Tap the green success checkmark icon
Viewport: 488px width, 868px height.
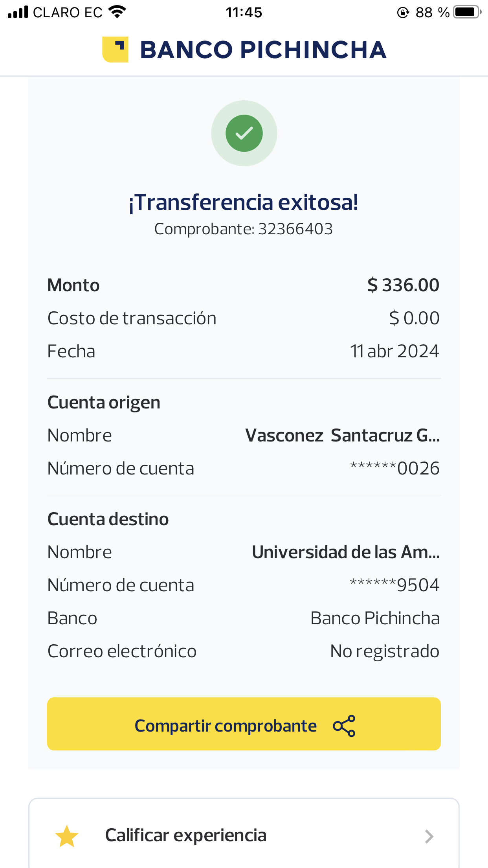point(244,133)
